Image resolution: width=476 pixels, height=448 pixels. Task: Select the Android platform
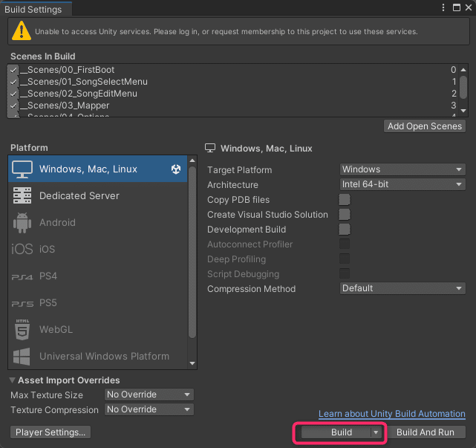click(57, 223)
